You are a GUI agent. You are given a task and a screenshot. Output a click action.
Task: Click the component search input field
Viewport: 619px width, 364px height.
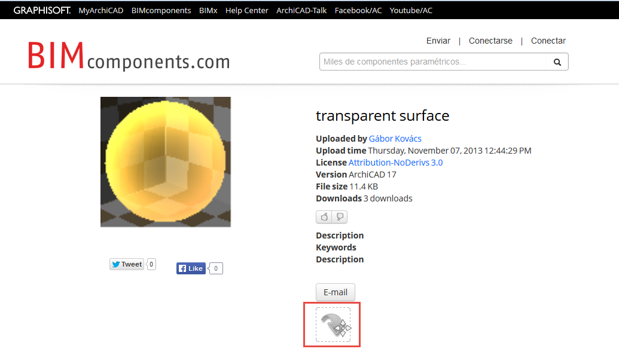click(433, 62)
